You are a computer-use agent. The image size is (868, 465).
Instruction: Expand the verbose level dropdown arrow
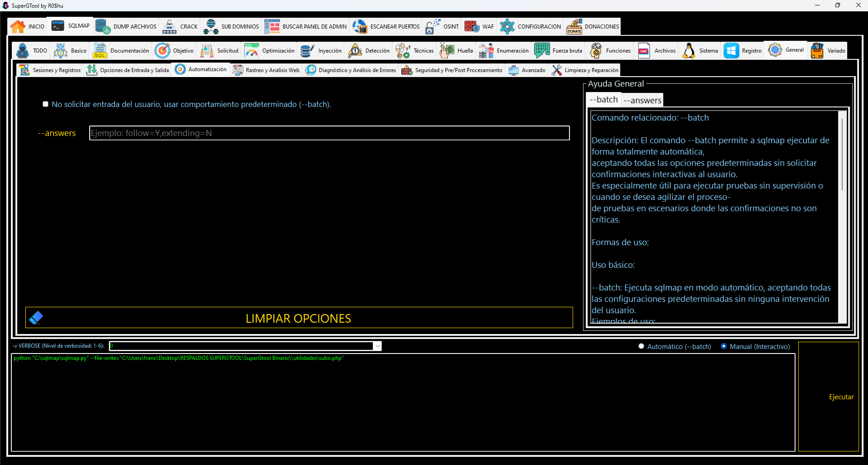pyautogui.click(x=377, y=346)
